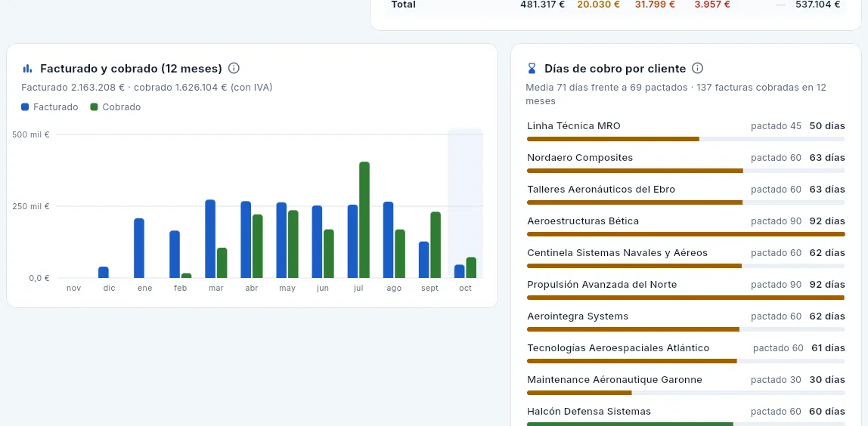
Task: Select Propulsión Avanzada del Norte row
Action: 686,290
